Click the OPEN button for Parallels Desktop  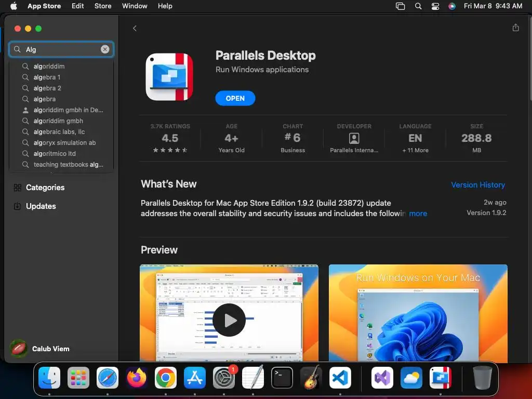pos(235,98)
